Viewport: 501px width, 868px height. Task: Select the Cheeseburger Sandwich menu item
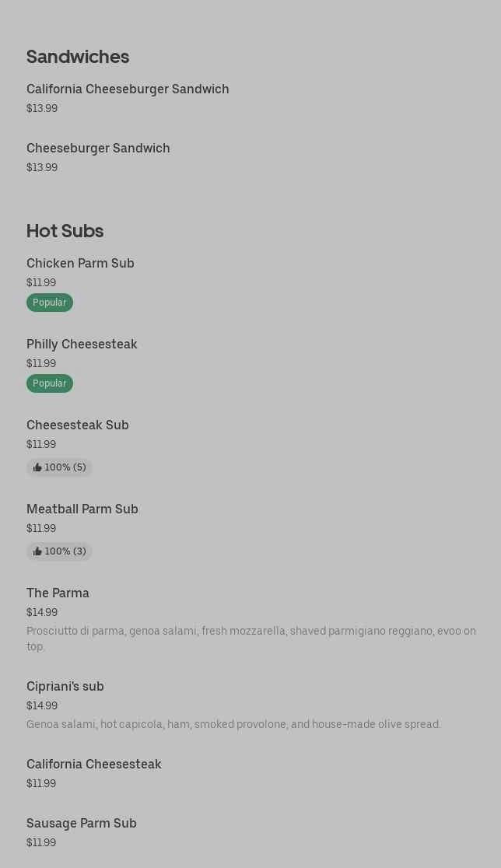98,149
